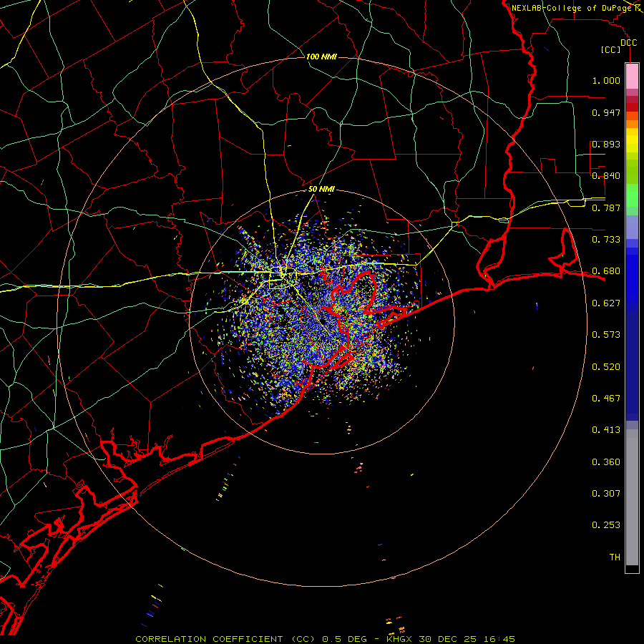
Task: Click the '[CC]' units label
Action: 611,49
